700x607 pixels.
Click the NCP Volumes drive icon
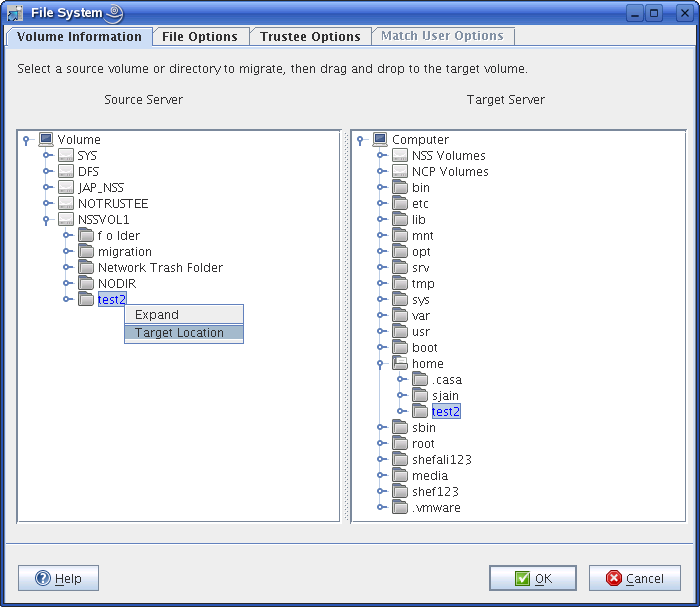[400, 172]
